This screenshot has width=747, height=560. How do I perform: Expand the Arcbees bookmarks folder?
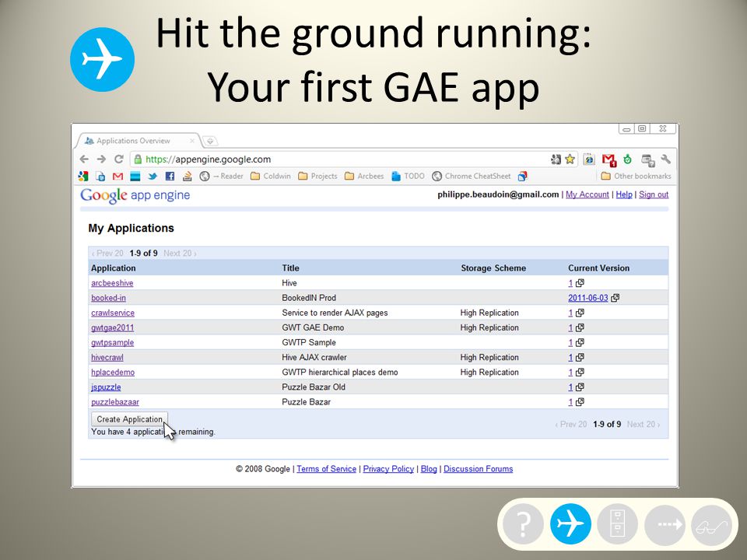point(364,177)
